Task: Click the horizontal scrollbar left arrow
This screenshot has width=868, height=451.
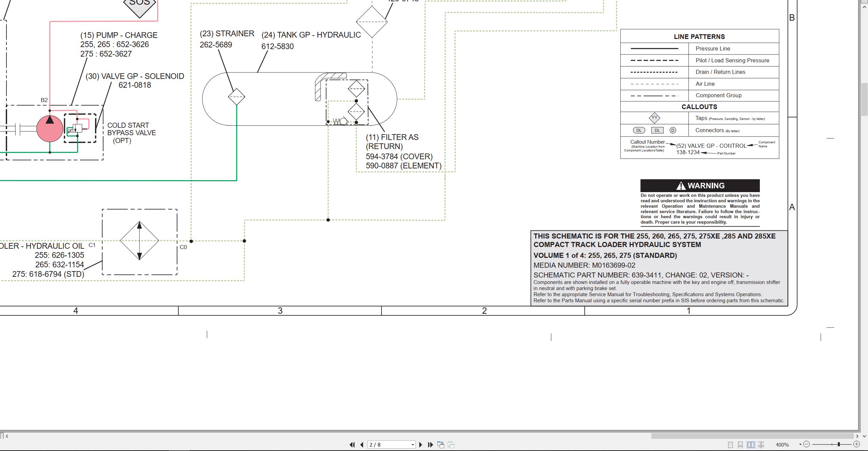Action: pyautogui.click(x=7, y=436)
